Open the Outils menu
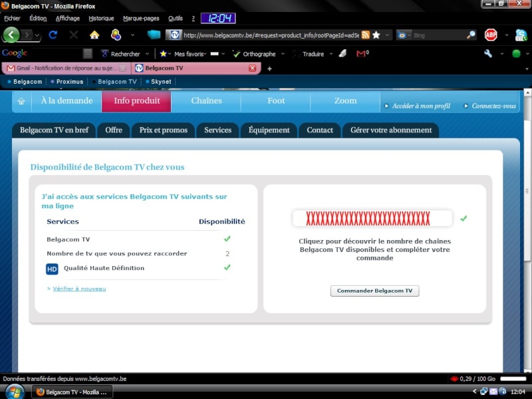The height and width of the screenshot is (399, 532). pos(176,19)
